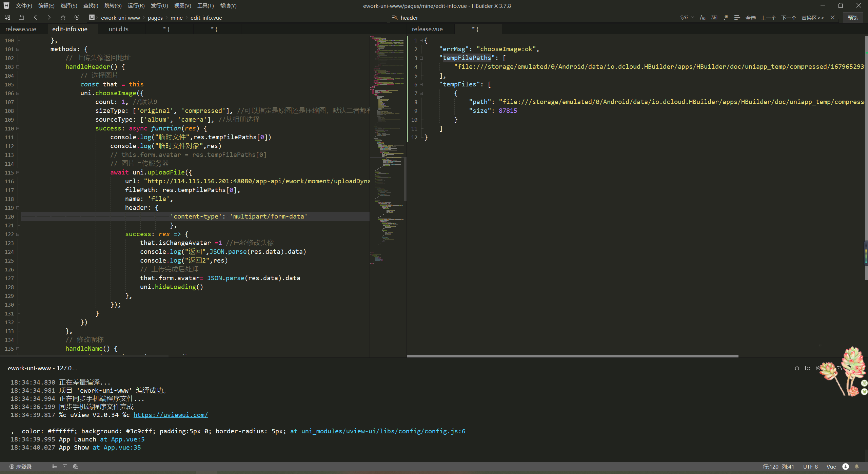Go back with the left arrow icon
Viewport: 868px width, 474px height.
35,17
